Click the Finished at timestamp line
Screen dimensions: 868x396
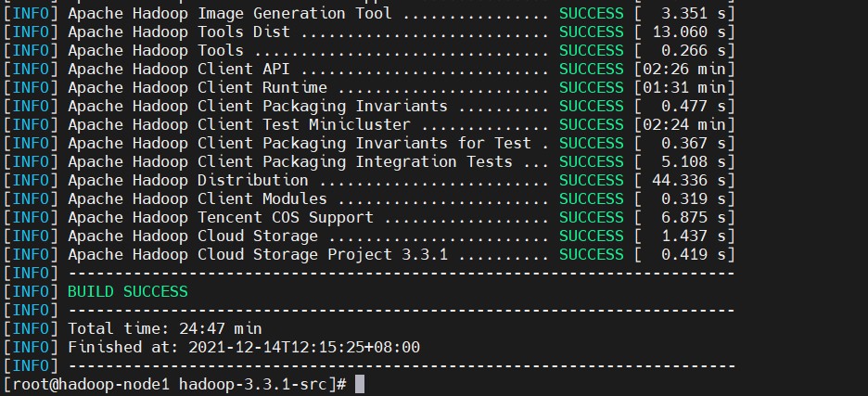[244, 347]
